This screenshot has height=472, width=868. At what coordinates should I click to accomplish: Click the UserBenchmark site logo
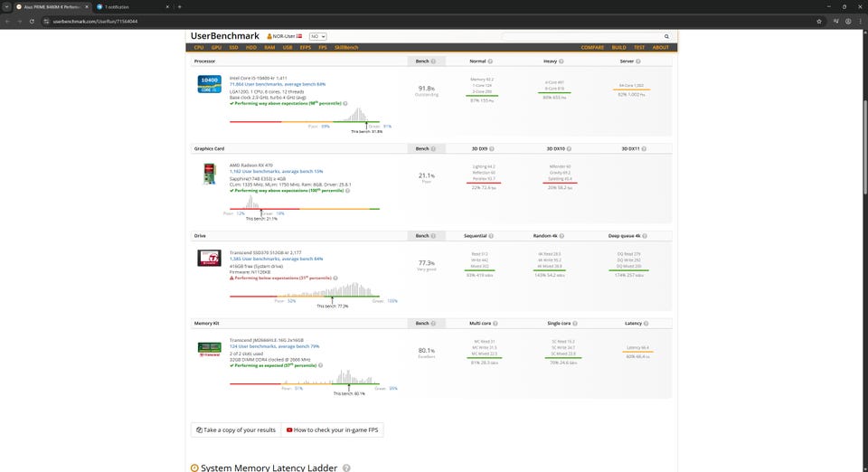tap(225, 36)
